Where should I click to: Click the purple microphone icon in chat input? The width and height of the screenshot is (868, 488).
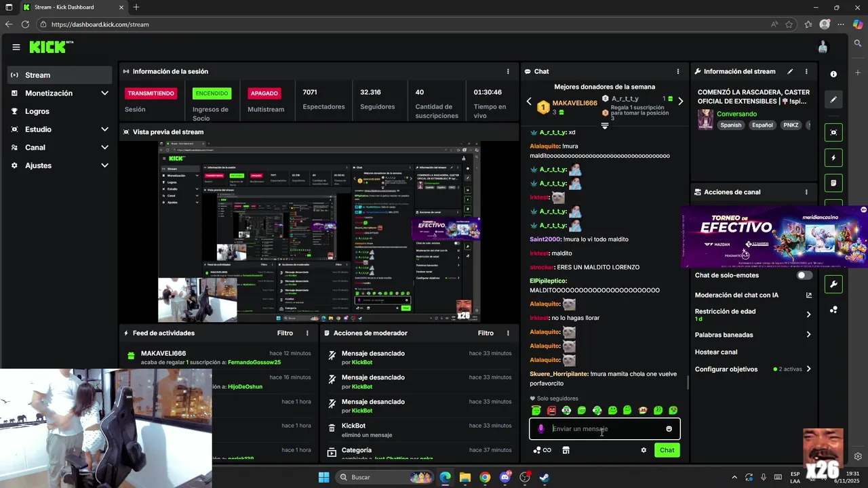(541, 429)
